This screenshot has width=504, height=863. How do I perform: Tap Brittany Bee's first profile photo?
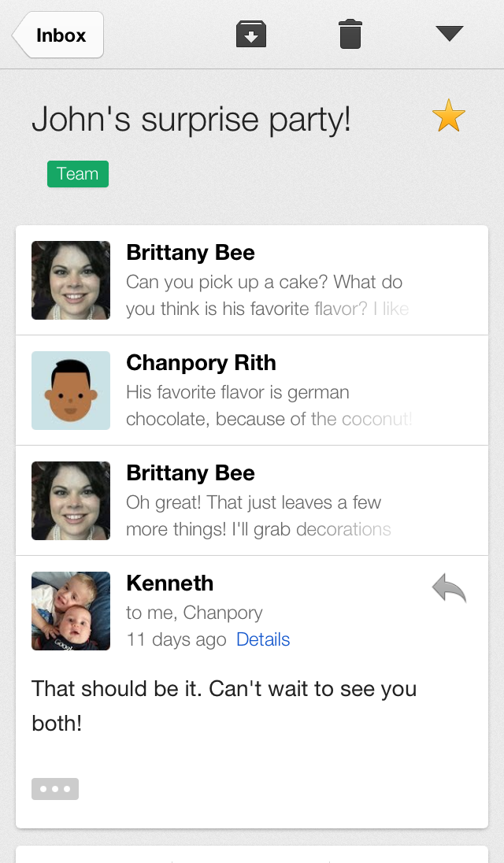(71, 280)
